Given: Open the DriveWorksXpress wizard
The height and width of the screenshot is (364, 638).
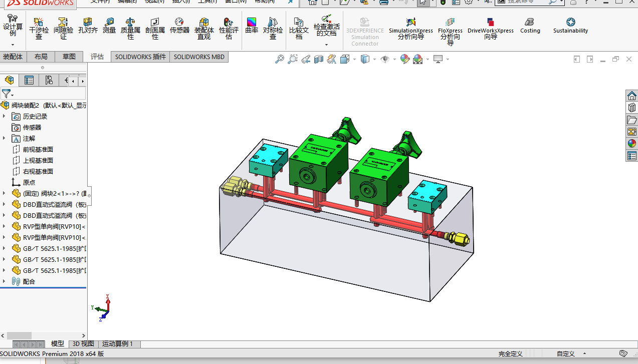Looking at the screenshot, I should [x=491, y=28].
